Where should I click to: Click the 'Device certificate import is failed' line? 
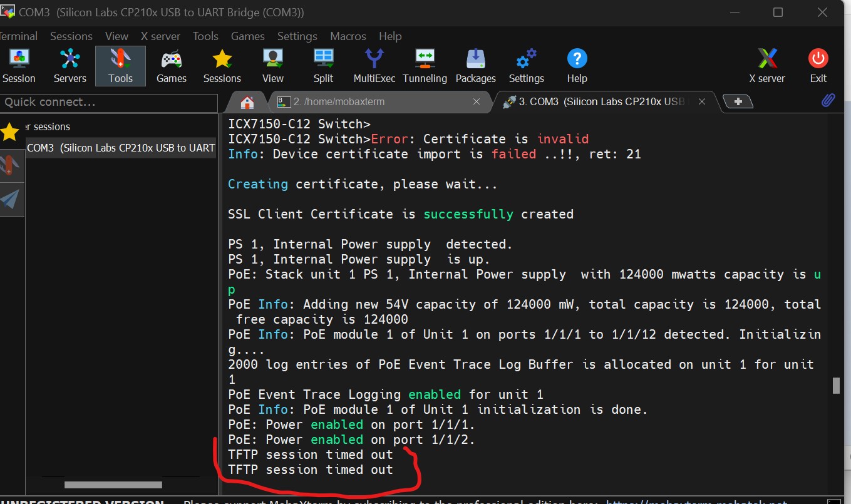click(x=435, y=154)
